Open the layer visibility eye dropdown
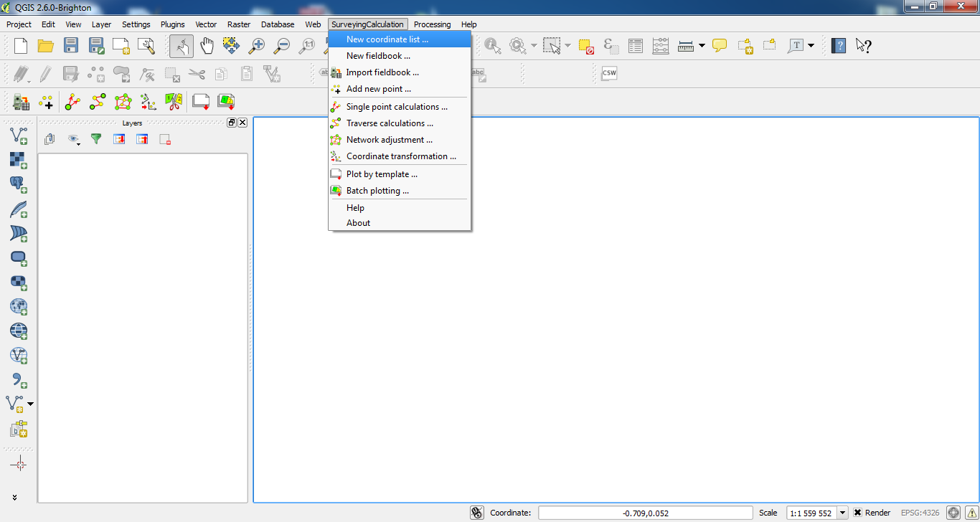 coord(74,140)
